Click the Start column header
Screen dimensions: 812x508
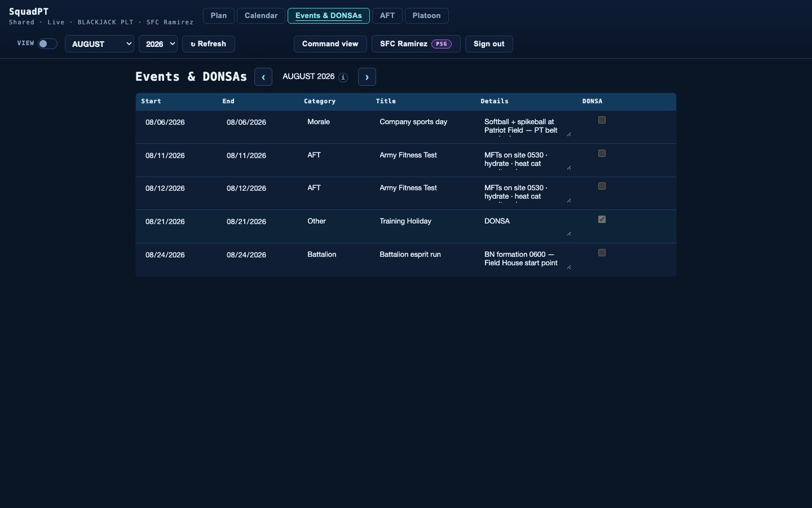tap(151, 102)
